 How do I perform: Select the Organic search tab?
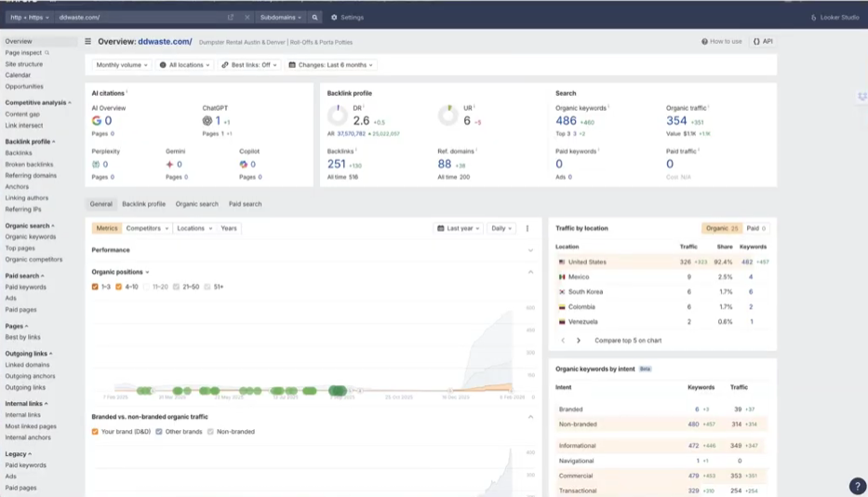[x=196, y=204]
